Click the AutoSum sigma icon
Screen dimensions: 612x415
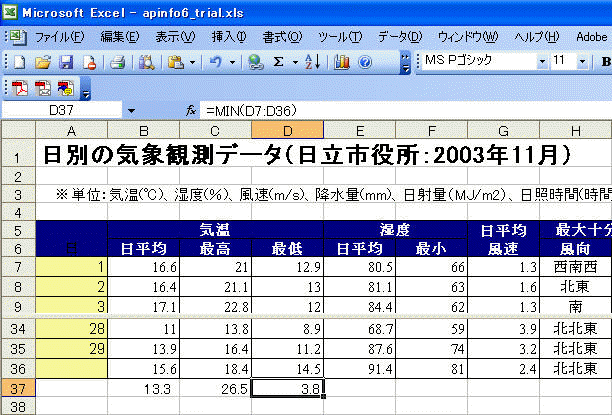click(279, 62)
